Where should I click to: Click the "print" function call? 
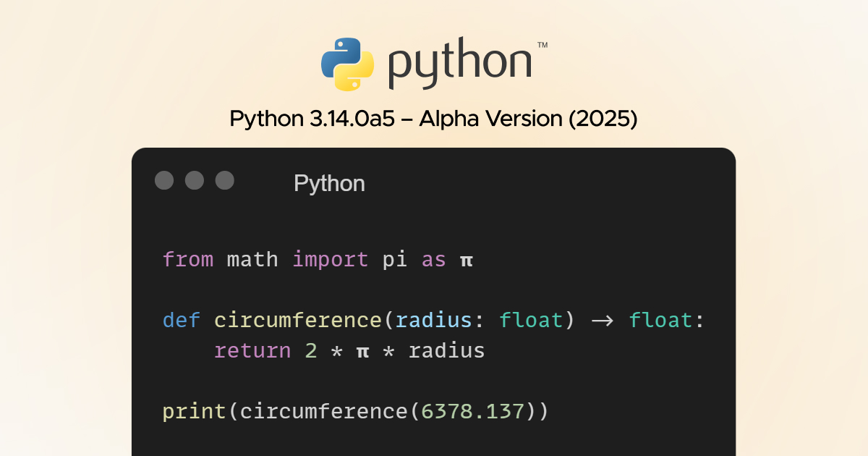click(x=195, y=412)
